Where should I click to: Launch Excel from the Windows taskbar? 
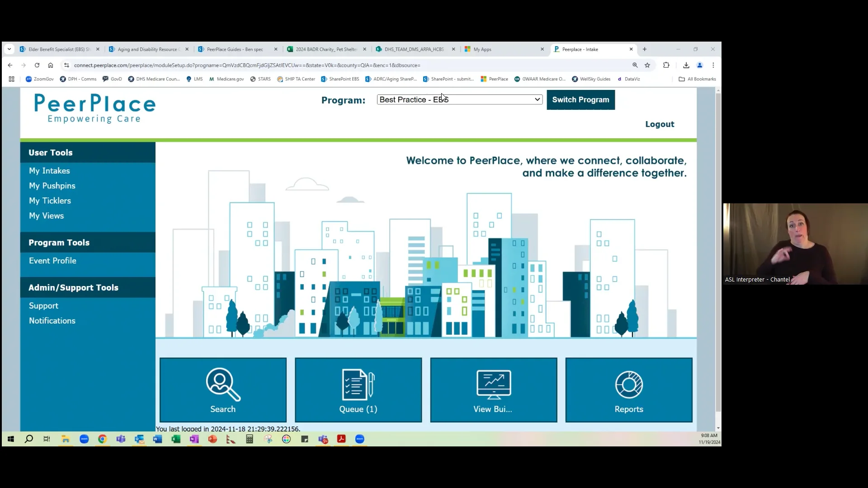[176, 439]
